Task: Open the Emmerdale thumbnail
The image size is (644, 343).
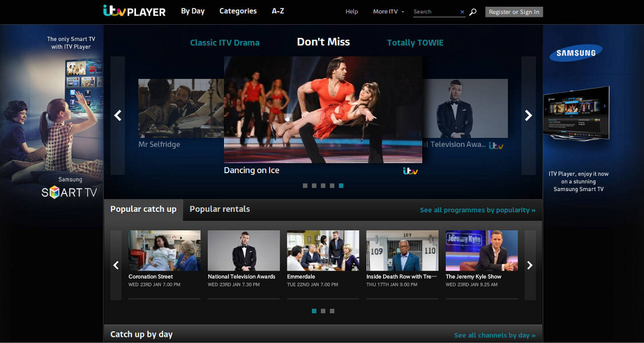Action: pyautogui.click(x=323, y=251)
